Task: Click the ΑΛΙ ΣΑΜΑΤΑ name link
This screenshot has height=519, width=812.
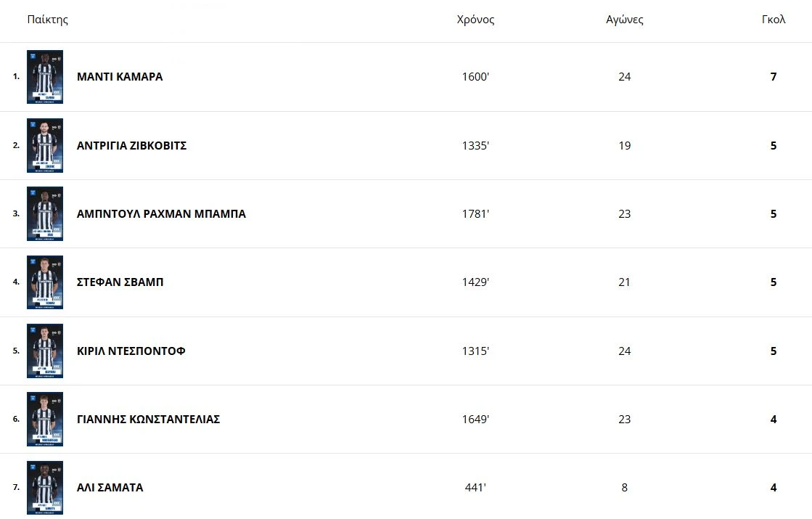Action: pos(110,488)
